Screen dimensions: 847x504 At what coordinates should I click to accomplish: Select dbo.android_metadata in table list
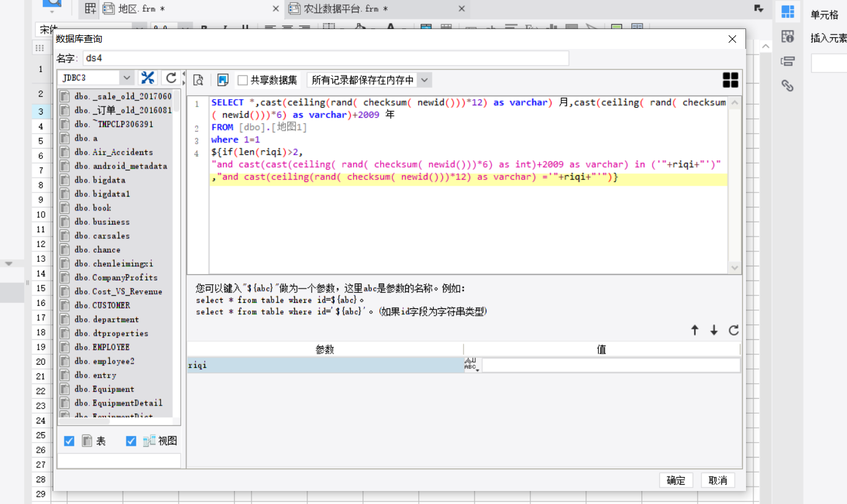coord(120,166)
